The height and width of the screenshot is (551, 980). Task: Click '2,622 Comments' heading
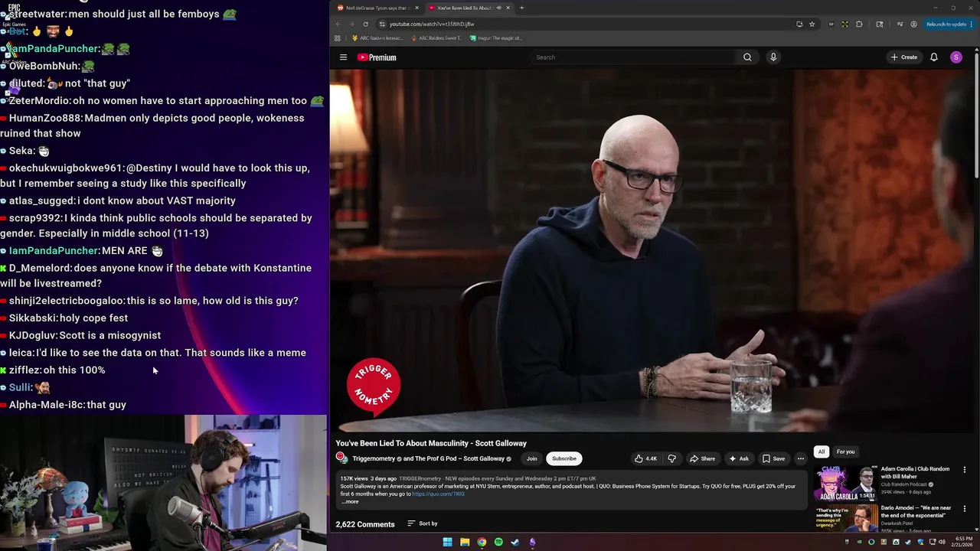pos(365,524)
